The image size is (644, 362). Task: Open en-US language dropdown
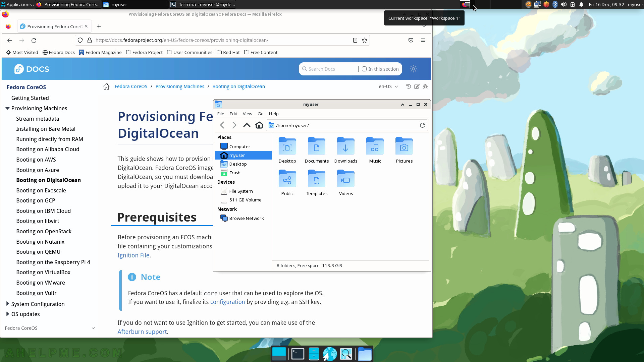(388, 86)
